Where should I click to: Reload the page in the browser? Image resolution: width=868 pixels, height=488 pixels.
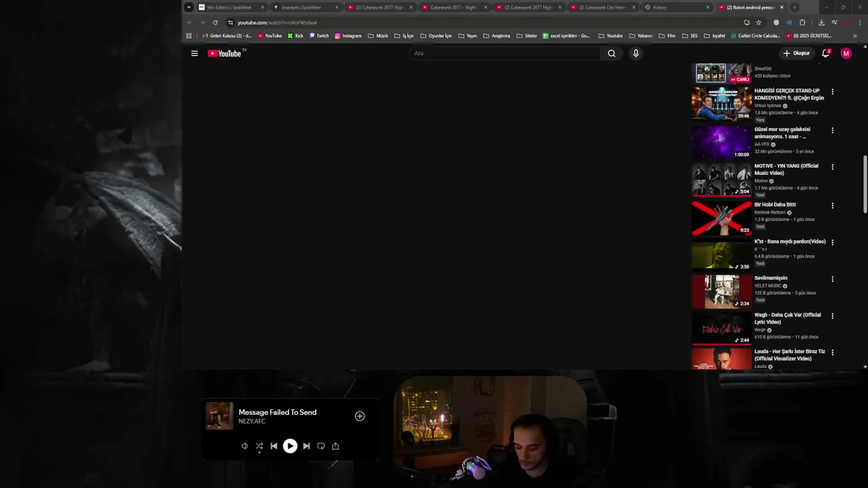tap(215, 22)
